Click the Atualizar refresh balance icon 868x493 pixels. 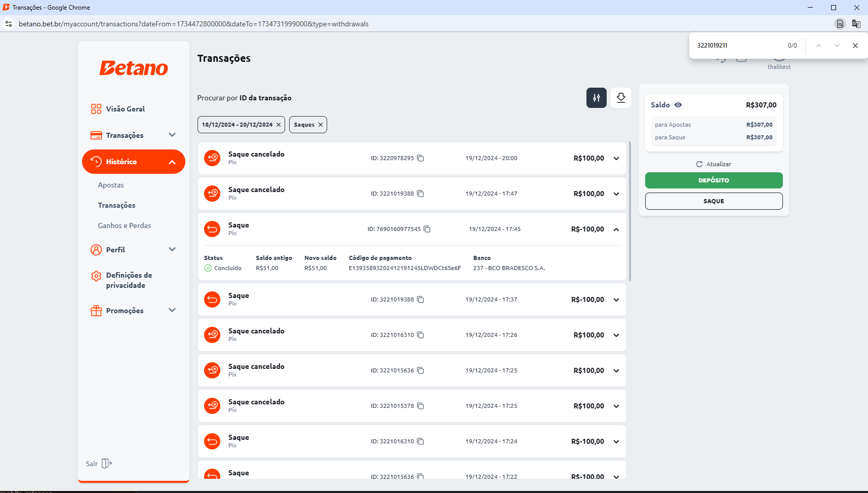coord(699,164)
